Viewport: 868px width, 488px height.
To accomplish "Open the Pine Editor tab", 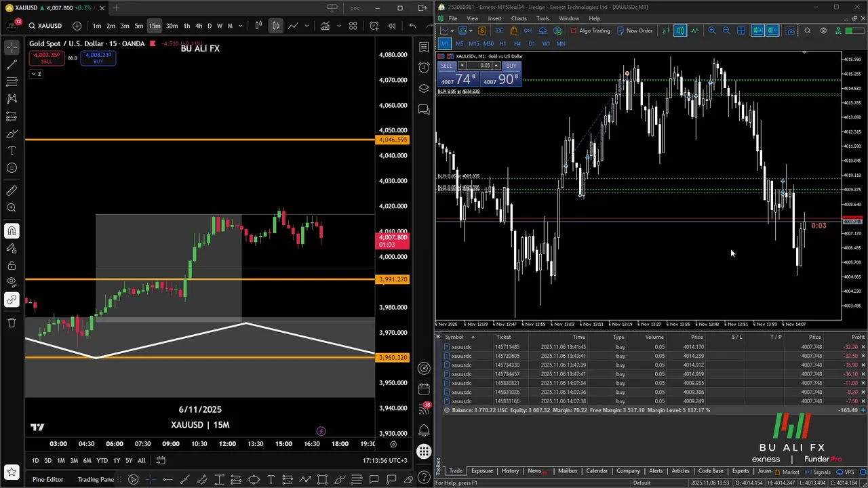I will (47, 479).
